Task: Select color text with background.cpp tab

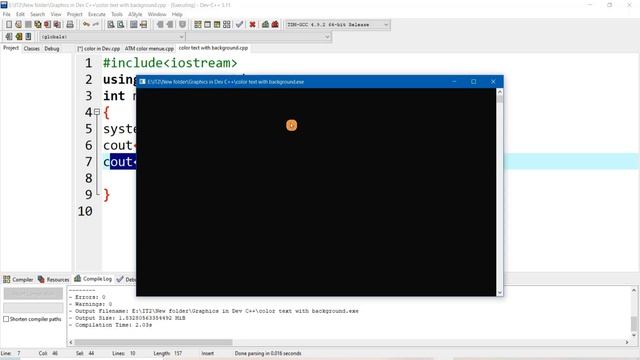Action: click(213, 48)
